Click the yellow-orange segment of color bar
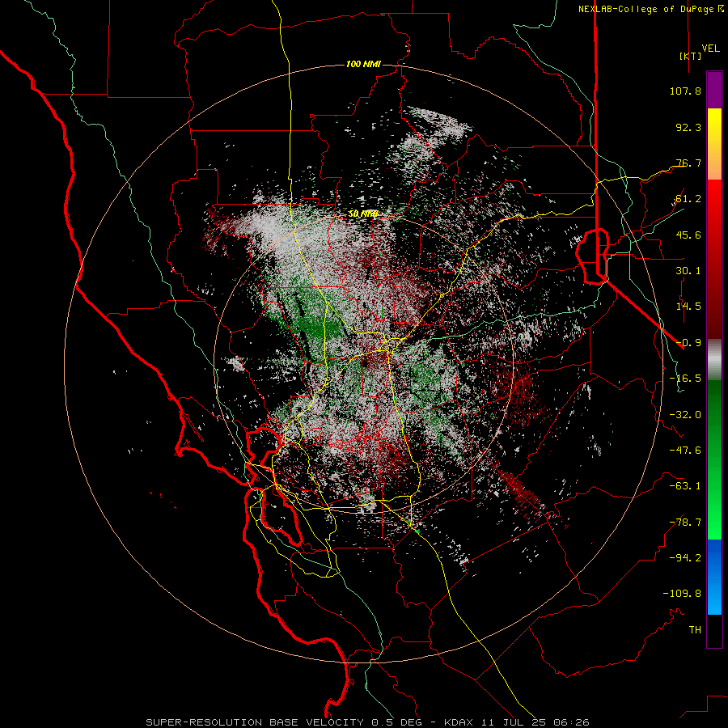Viewport: 728px width, 728px height. tap(714, 144)
